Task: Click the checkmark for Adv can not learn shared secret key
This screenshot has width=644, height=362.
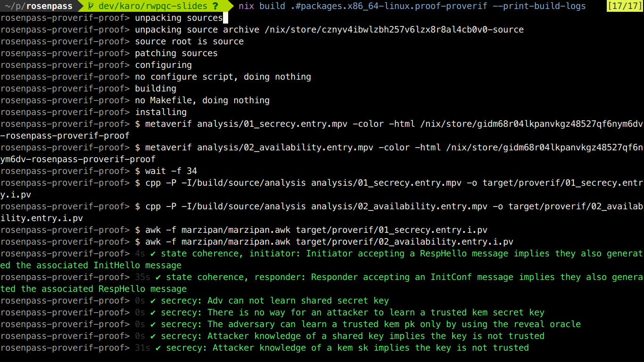Action: (x=153, y=301)
